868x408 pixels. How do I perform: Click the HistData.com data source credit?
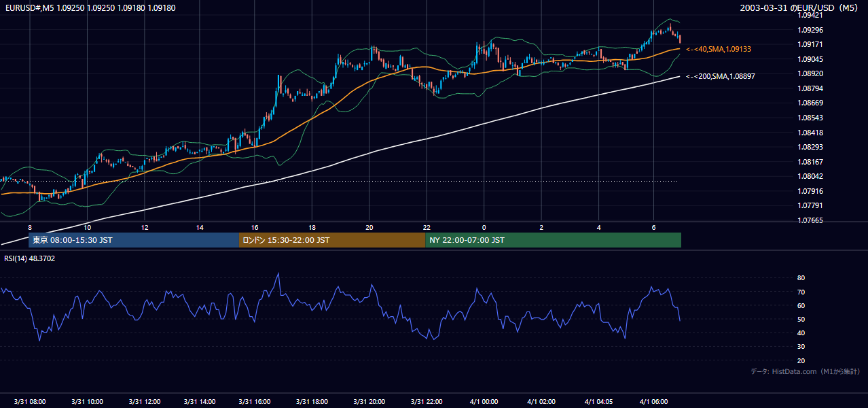(x=806, y=371)
